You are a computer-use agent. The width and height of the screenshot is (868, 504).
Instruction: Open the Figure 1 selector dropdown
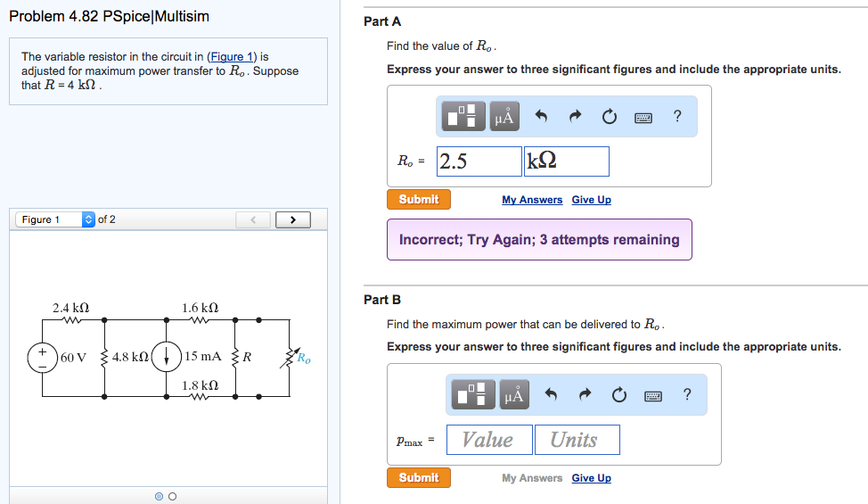click(x=54, y=219)
